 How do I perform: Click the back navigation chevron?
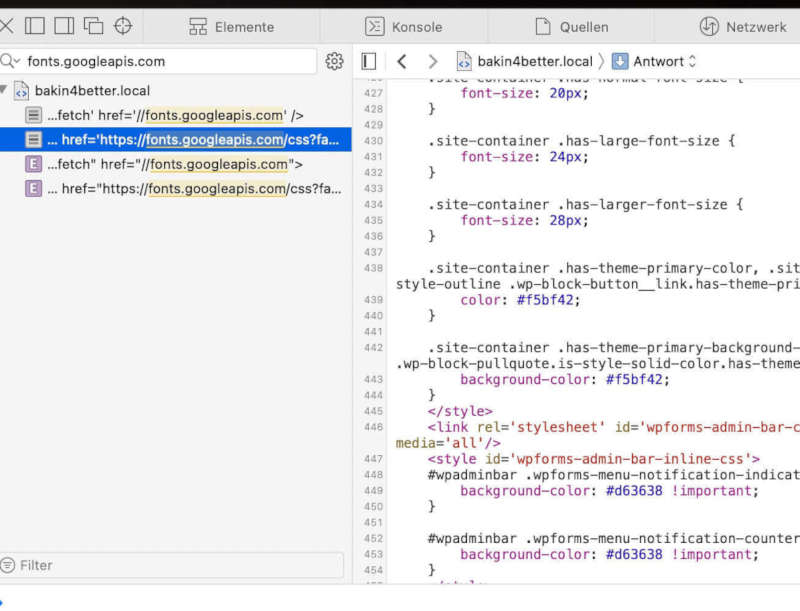coord(401,61)
